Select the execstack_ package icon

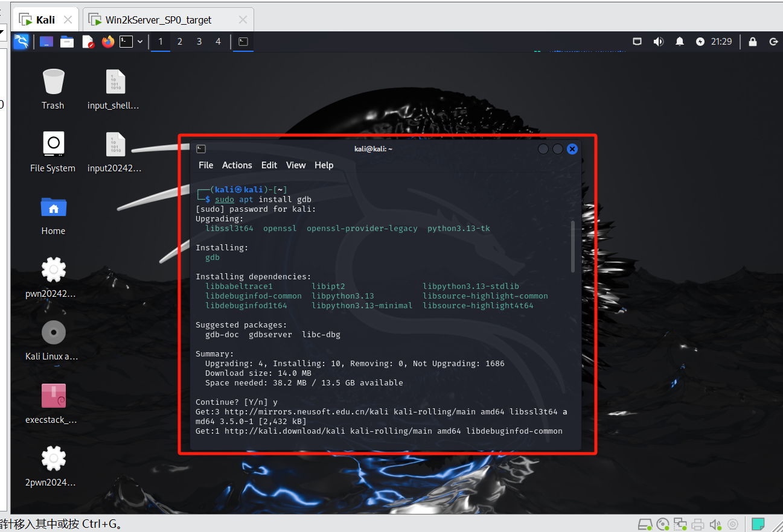point(52,404)
